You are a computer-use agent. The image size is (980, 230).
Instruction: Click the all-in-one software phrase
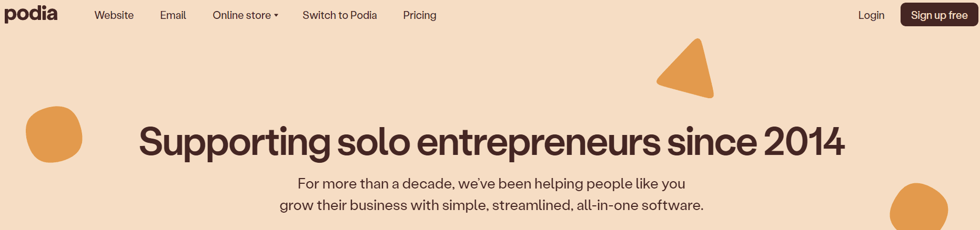pos(640,205)
